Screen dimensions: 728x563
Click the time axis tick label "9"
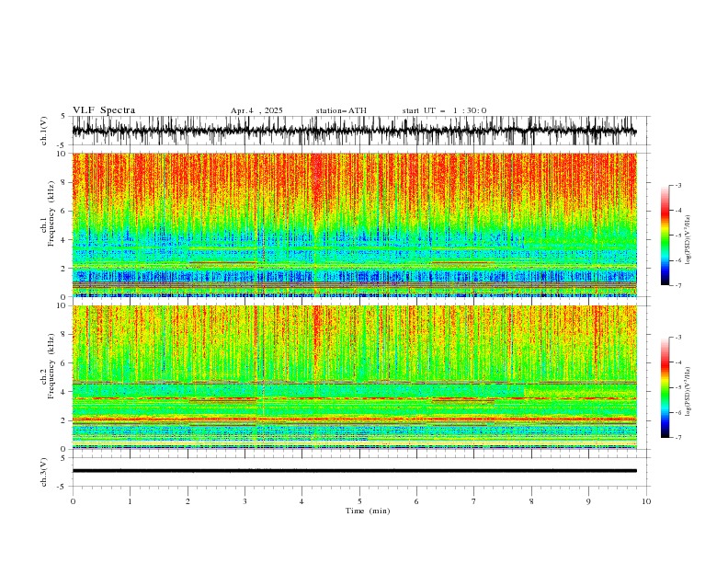[x=588, y=501]
